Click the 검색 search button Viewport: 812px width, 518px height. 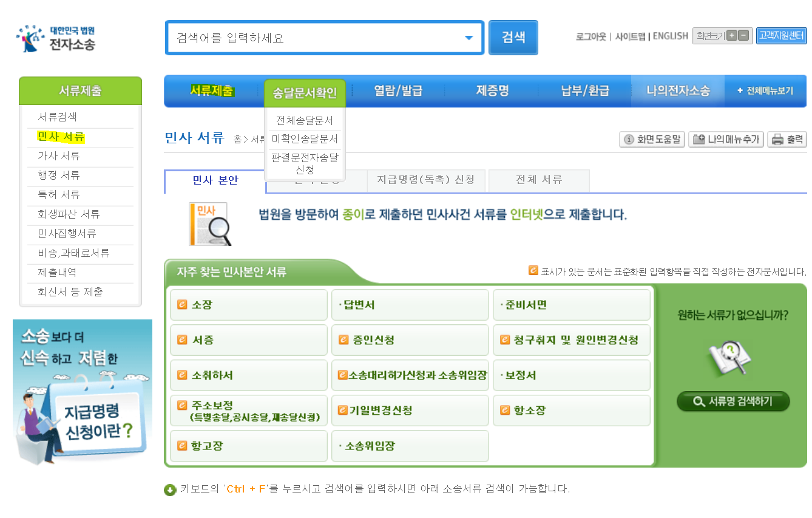513,38
